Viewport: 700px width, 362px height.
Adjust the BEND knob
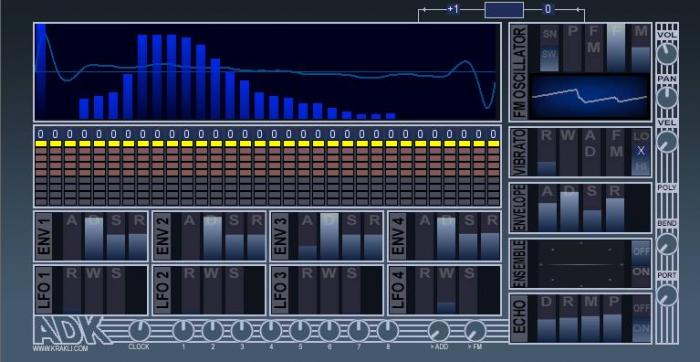point(667,244)
